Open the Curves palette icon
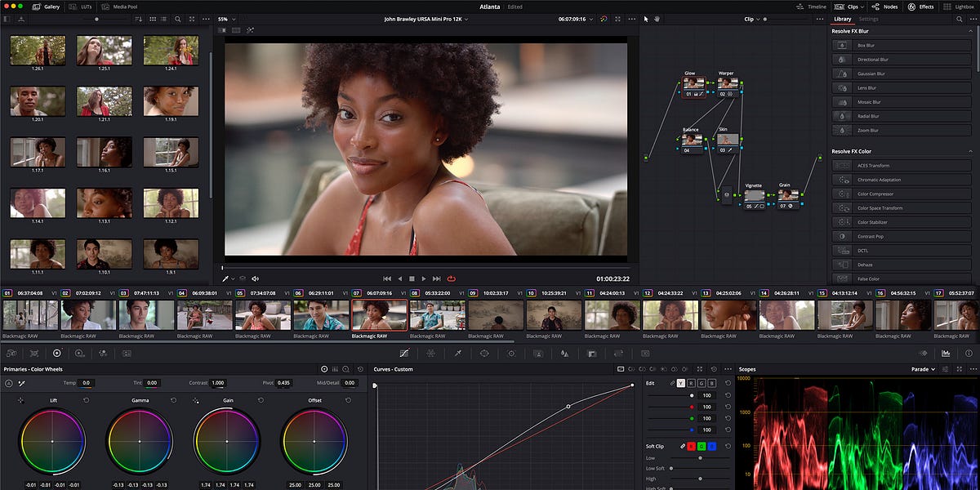This screenshot has height=490, width=980. (404, 354)
